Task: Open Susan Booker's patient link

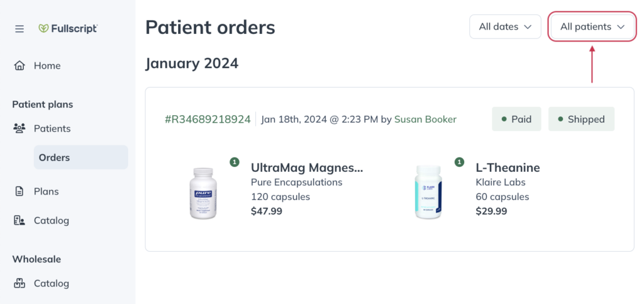Action: [x=425, y=120]
